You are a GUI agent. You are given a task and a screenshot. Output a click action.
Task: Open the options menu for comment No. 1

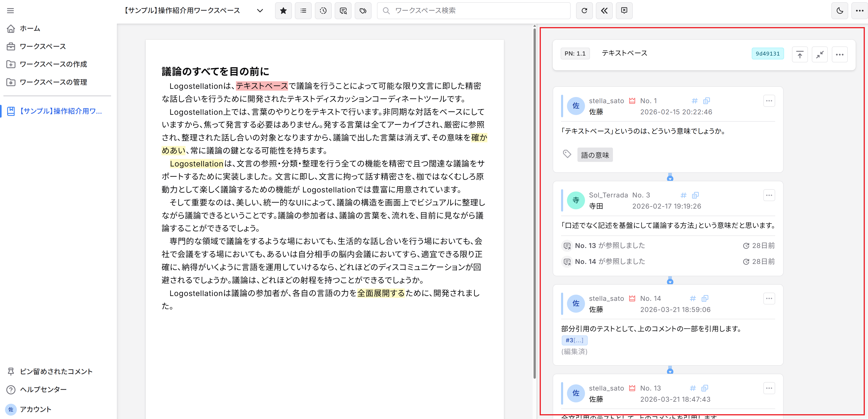pos(769,101)
